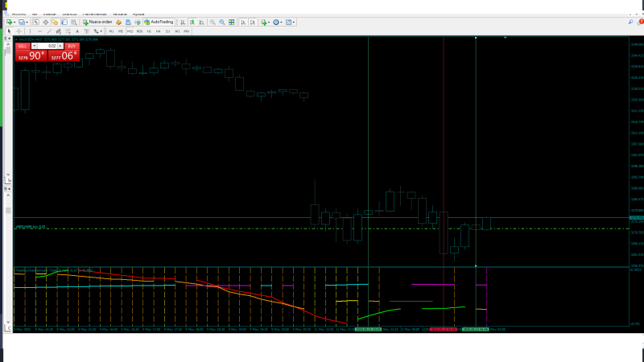Launch MetaEditor from the toolbar
Viewport: 644px width, 362px height.
[x=118, y=23]
